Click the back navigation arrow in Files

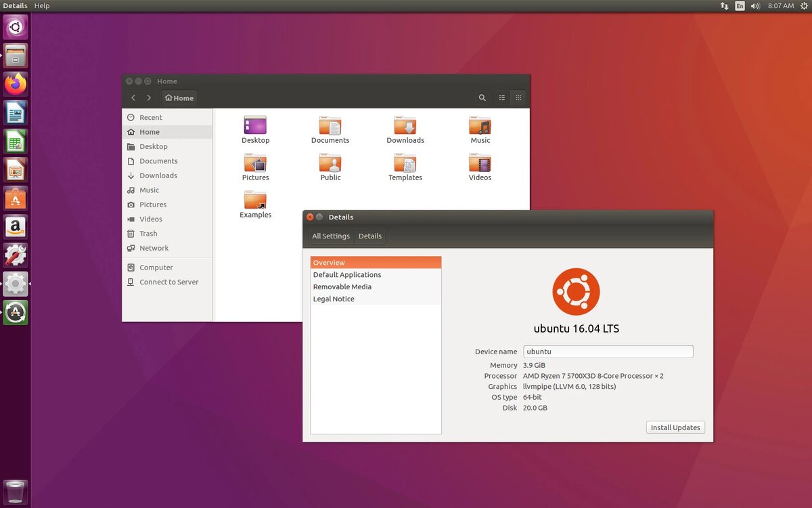[x=133, y=98]
